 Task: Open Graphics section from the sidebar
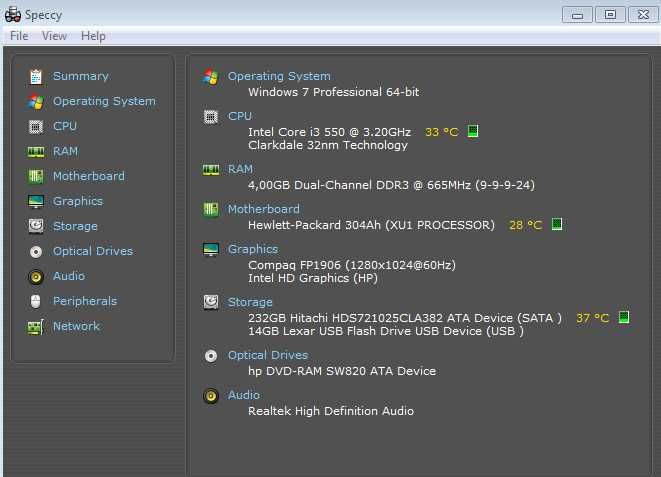pyautogui.click(x=78, y=201)
